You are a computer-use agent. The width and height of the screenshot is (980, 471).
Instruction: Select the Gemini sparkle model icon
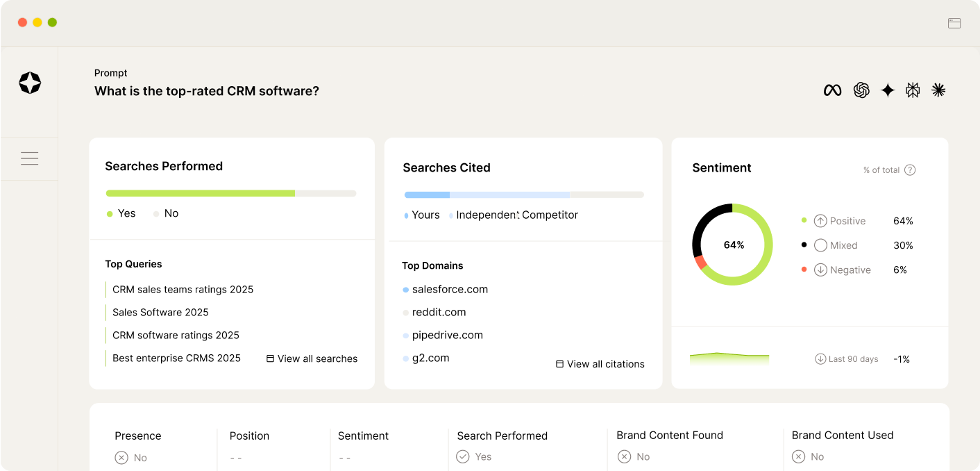coord(888,90)
